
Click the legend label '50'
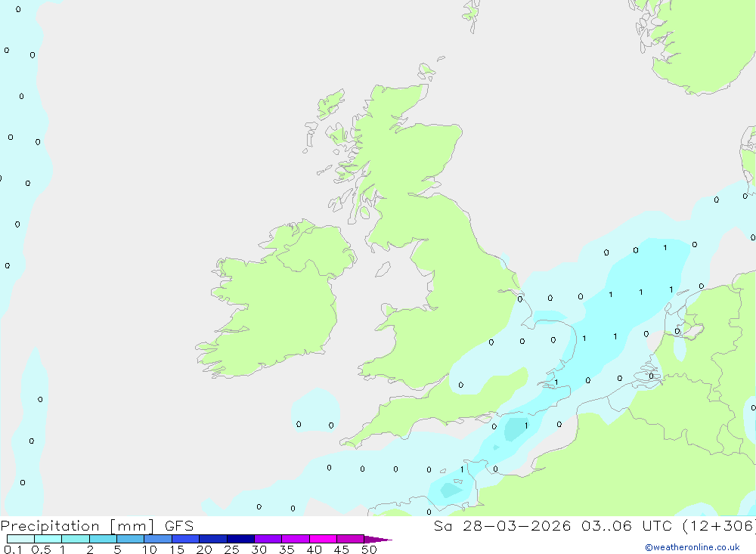click(x=369, y=549)
